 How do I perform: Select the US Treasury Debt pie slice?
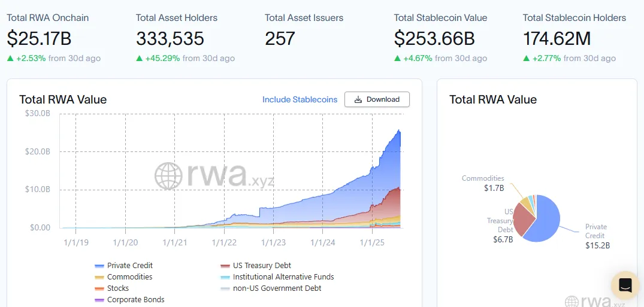522,220
